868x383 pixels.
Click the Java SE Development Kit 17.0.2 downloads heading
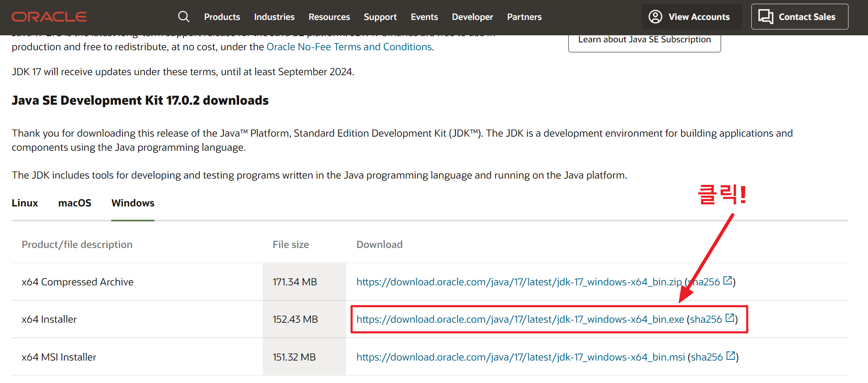140,101
